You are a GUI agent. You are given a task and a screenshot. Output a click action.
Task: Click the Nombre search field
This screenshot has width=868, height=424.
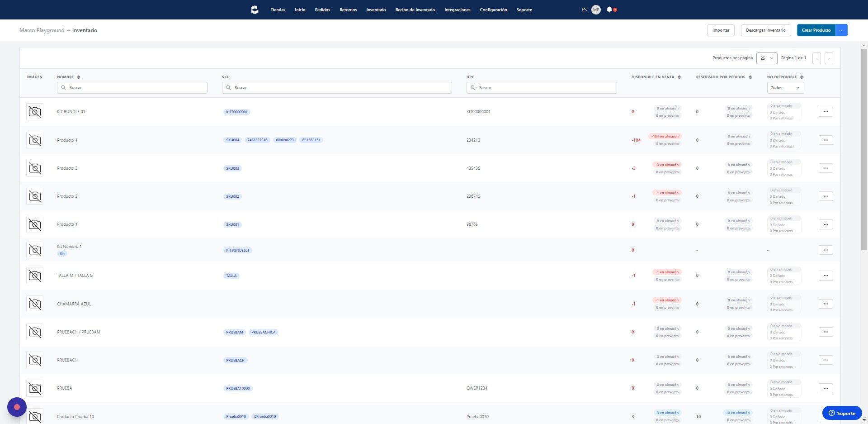coord(132,88)
